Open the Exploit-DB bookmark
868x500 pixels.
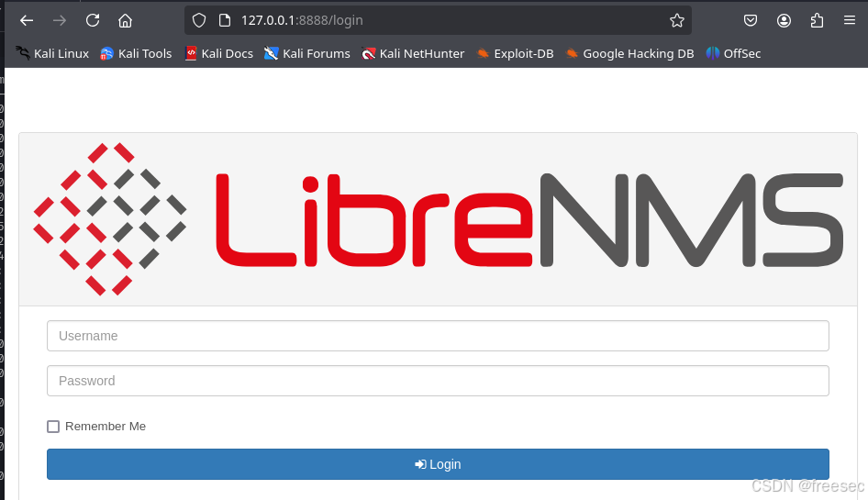(515, 53)
